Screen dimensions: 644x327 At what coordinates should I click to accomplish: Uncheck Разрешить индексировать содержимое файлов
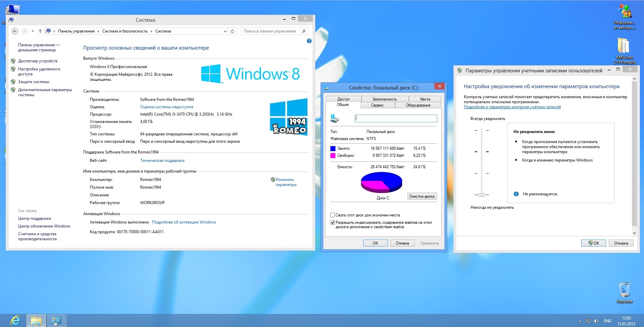333,222
